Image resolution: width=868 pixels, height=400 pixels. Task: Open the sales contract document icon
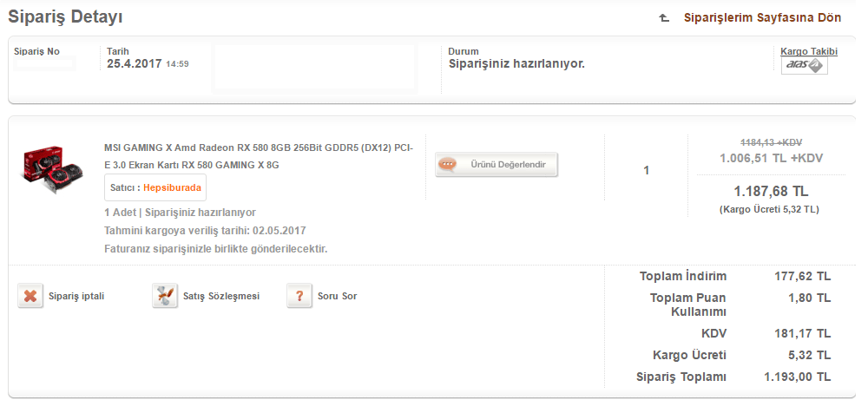pyautogui.click(x=165, y=296)
